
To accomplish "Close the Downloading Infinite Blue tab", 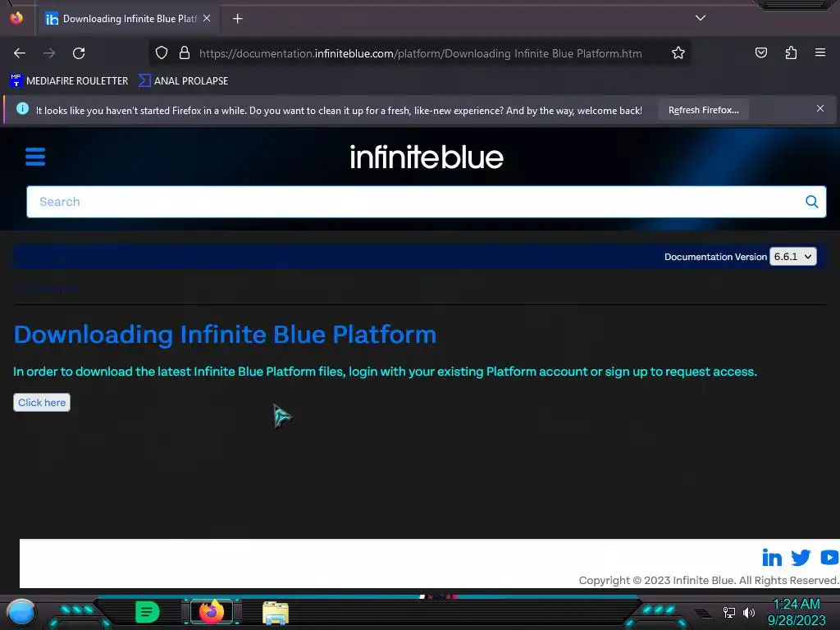I will coord(207,19).
